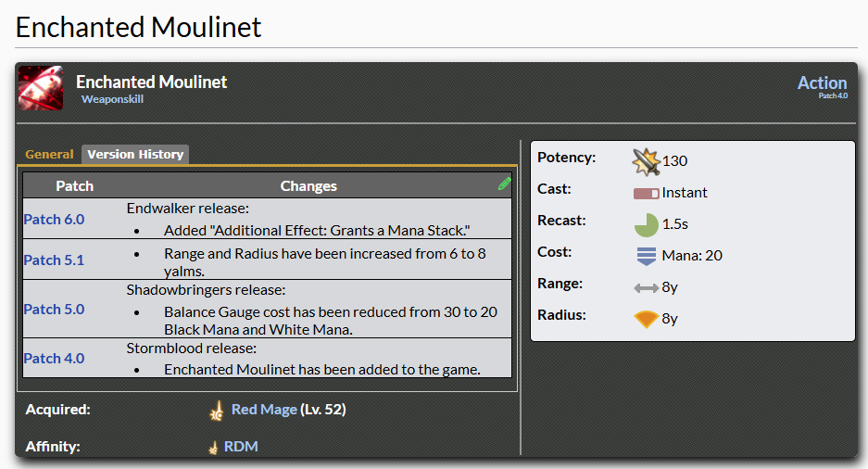868x469 pixels.
Task: Follow the RDM affinity link
Action: point(241,447)
